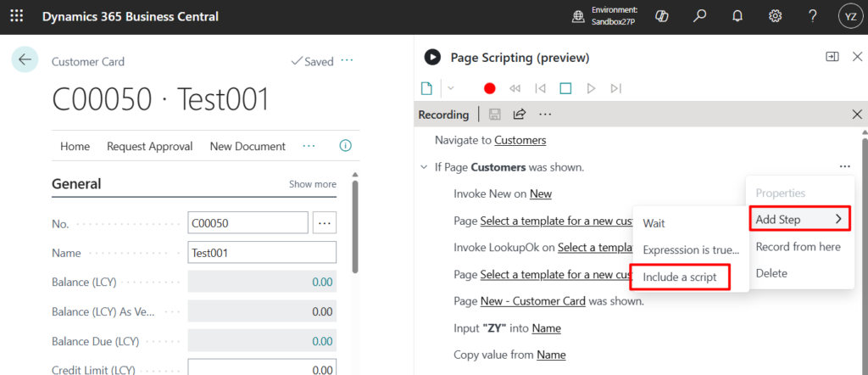
Task: Expand the Add Step submenu
Action: [x=799, y=219]
